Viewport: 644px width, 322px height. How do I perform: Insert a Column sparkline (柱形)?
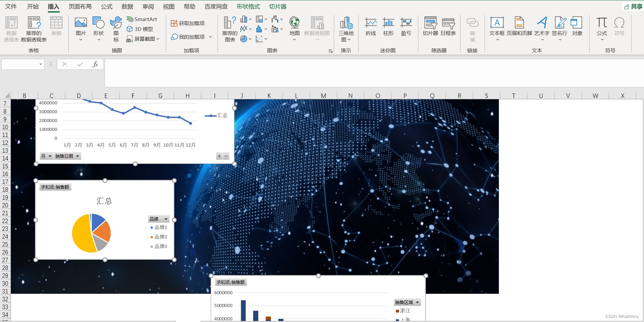388,27
